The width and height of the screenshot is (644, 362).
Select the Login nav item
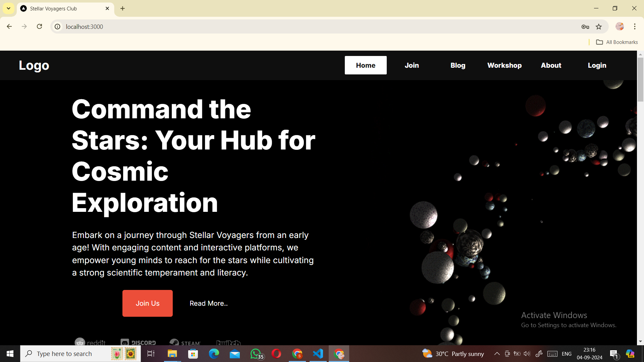coord(597,65)
